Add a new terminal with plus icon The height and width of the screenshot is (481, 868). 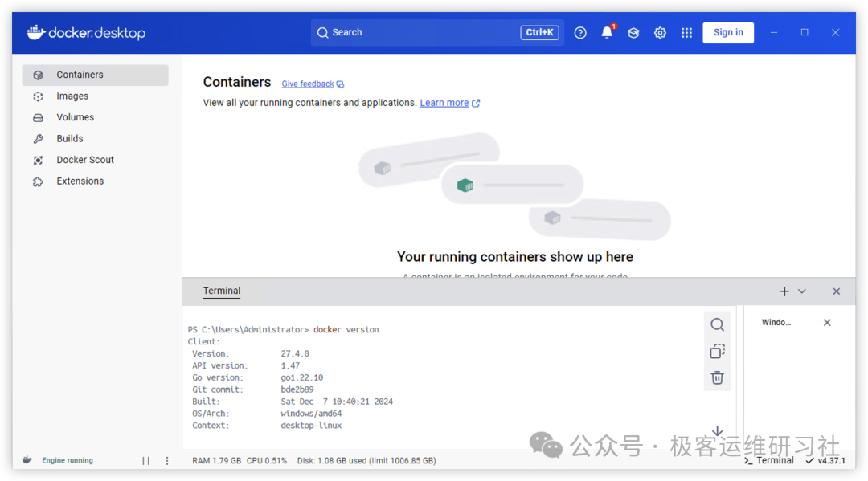click(x=784, y=291)
